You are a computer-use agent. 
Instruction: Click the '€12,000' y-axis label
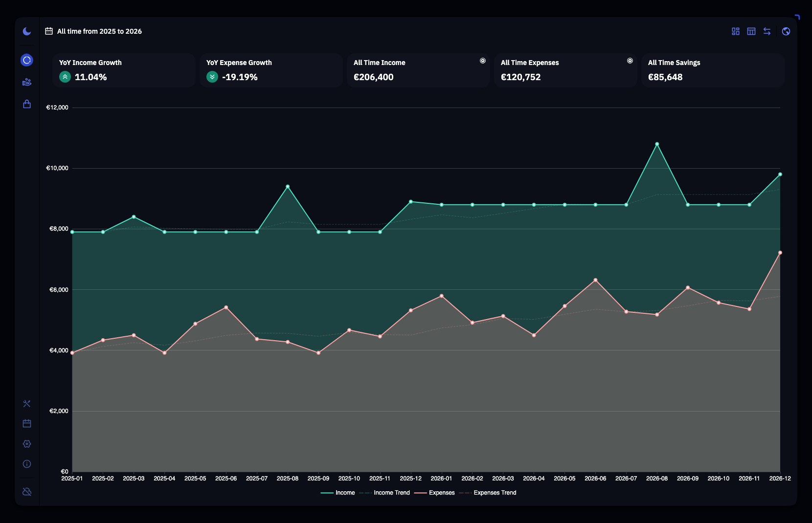[x=57, y=108]
